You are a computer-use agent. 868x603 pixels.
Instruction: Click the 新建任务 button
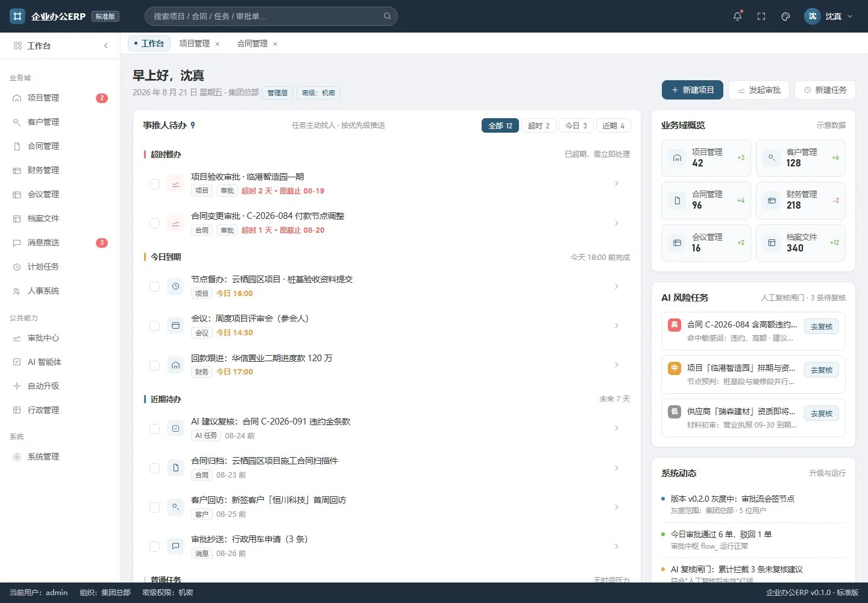[825, 90]
